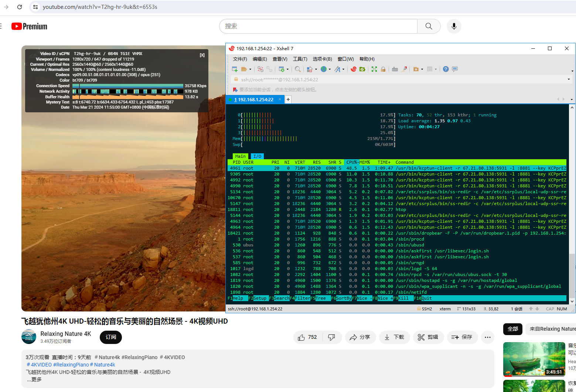Click the tab layout arrangement icon in Xshell
The image size is (576, 392).
[430, 69]
